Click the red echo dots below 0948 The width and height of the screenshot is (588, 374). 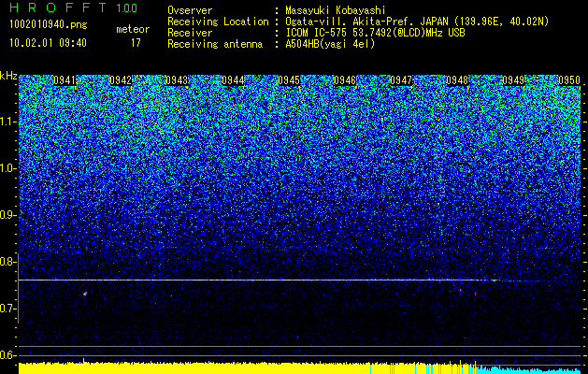coord(462,292)
